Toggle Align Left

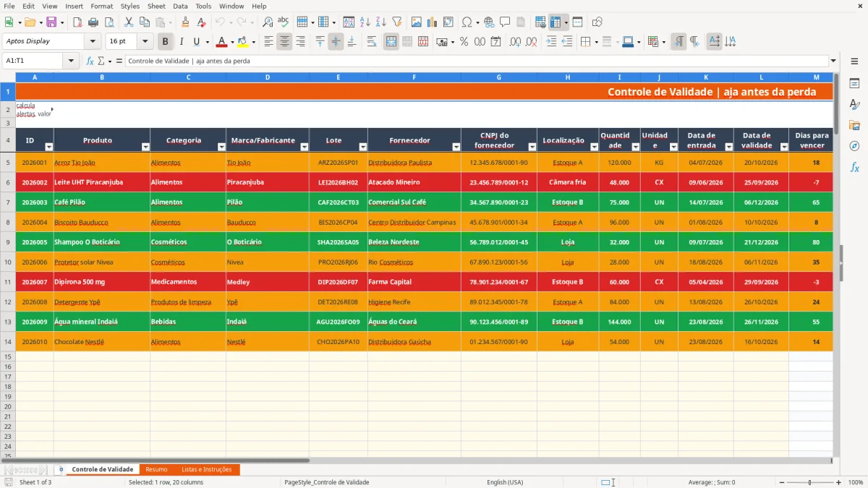[x=268, y=42]
